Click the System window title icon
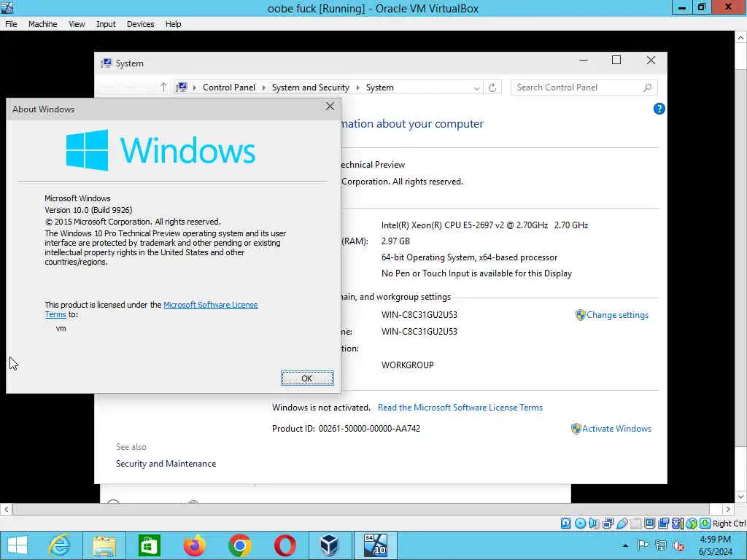This screenshot has height=560, width=747. click(107, 63)
